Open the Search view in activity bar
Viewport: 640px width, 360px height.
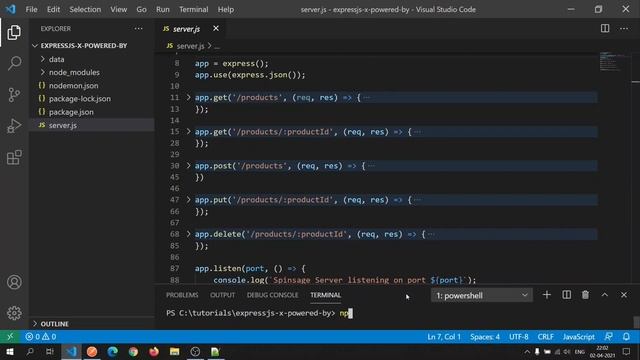(14, 63)
